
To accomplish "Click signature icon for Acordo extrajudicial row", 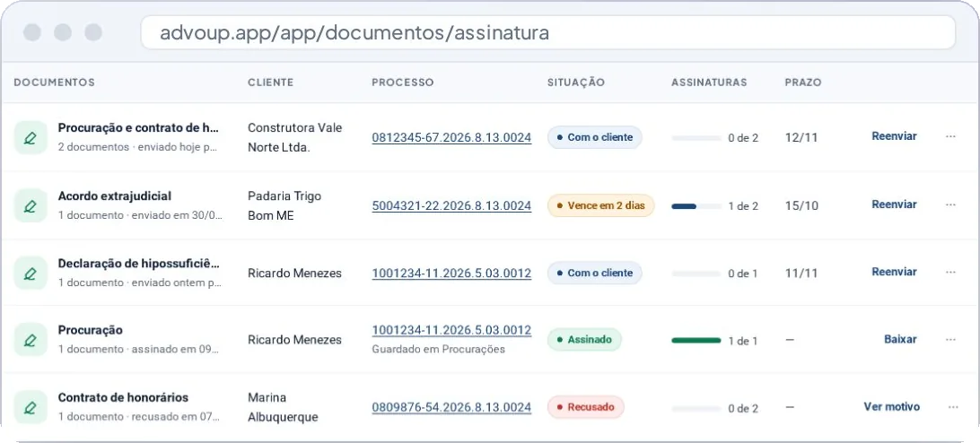I will click(x=30, y=205).
